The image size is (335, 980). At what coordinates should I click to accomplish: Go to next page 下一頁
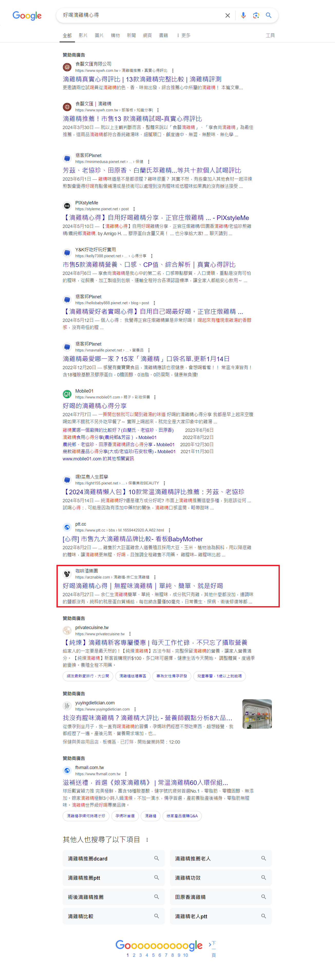(x=213, y=949)
